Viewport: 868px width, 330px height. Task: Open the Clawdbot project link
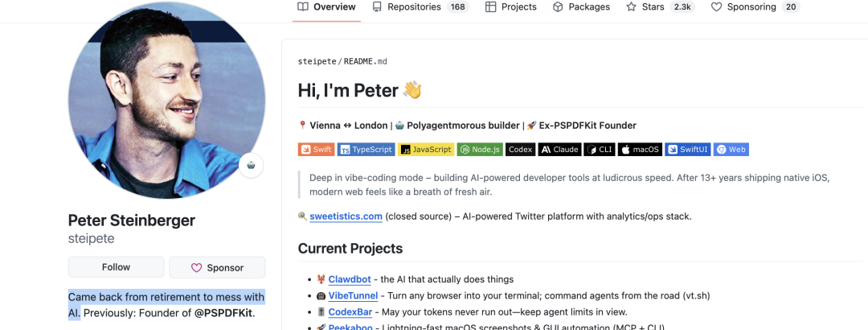point(349,279)
